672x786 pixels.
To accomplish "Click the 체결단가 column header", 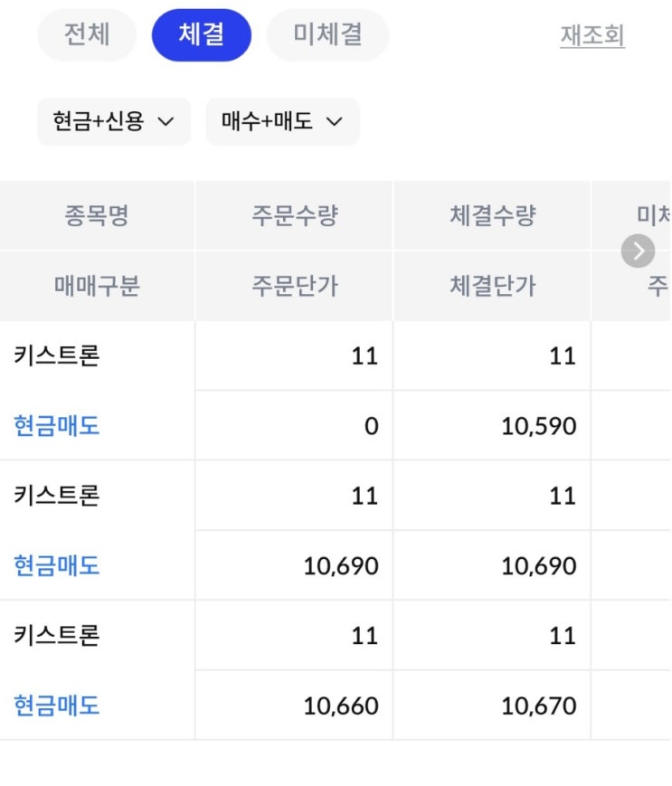I will coord(492,287).
